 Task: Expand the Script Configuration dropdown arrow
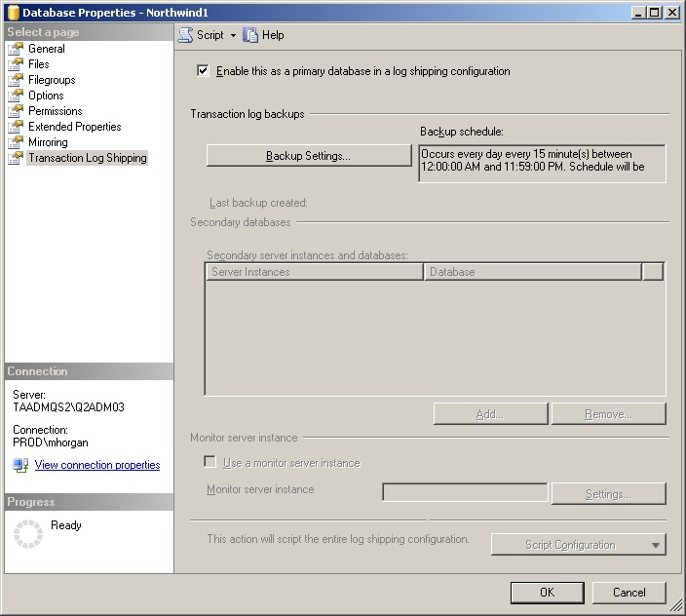point(655,545)
